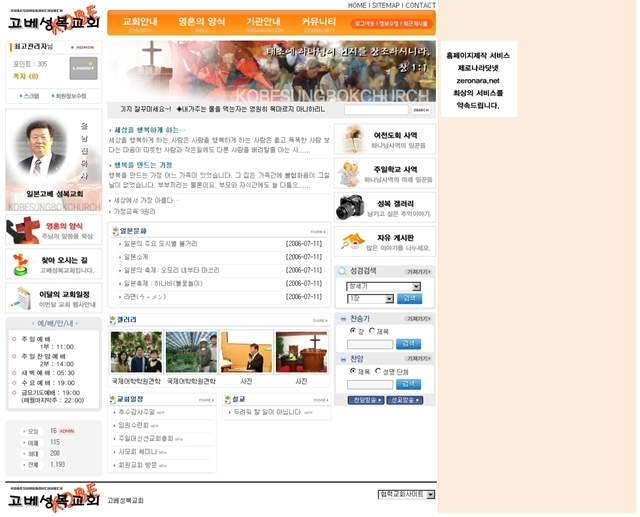This screenshot has height=517, width=640.
Task: Click the 찬송가 search text field
Action: [370, 344]
